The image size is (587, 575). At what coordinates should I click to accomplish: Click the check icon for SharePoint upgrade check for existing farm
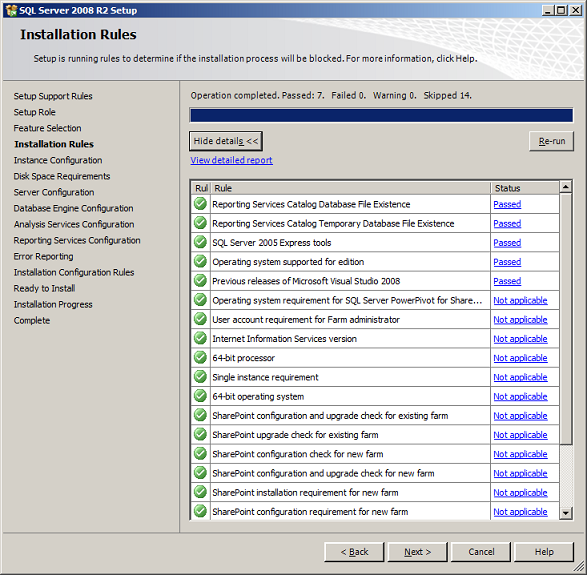(x=200, y=434)
